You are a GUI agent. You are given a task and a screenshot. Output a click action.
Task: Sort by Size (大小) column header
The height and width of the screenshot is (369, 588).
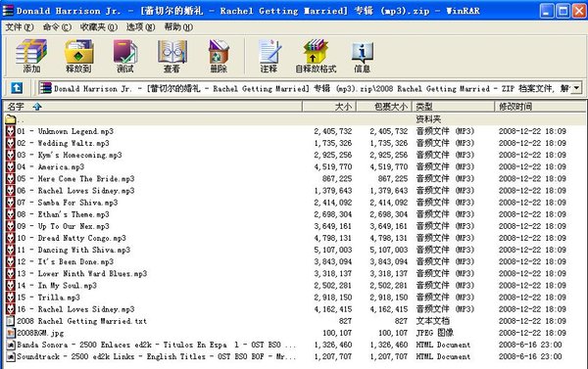(x=329, y=107)
